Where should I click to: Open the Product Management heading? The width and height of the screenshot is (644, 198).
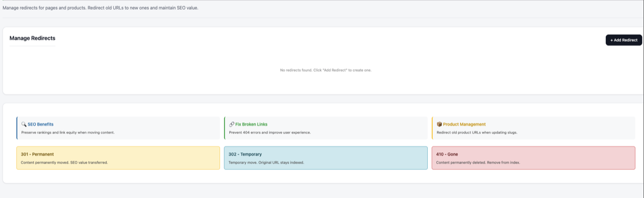[x=464, y=124]
